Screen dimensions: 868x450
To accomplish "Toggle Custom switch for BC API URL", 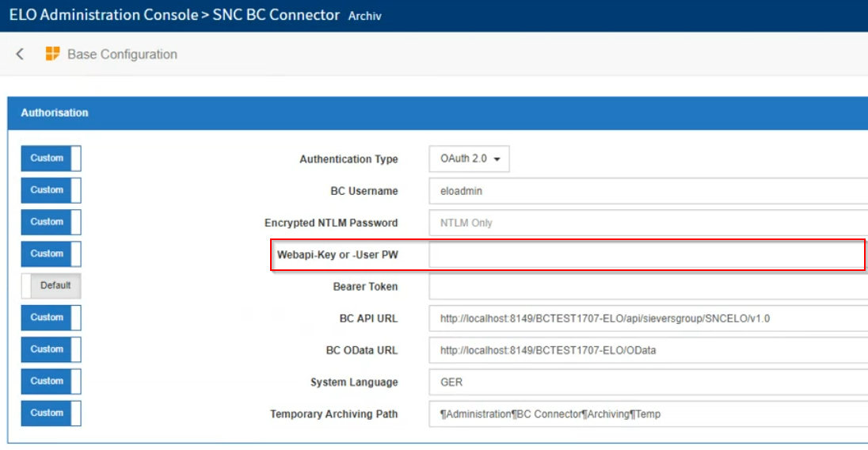I will (51, 318).
